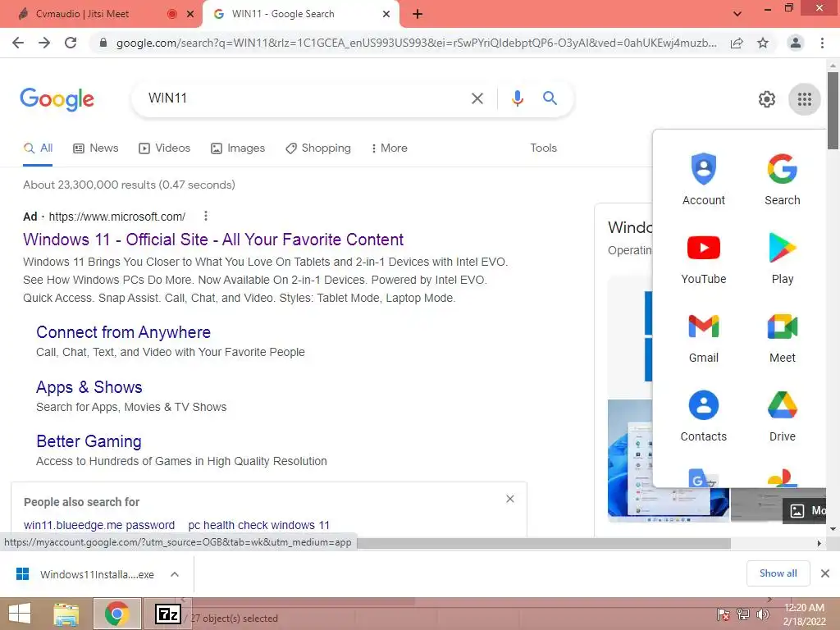Open the Apps & Shows link
Viewport: 840px width, 630px height.
[89, 387]
